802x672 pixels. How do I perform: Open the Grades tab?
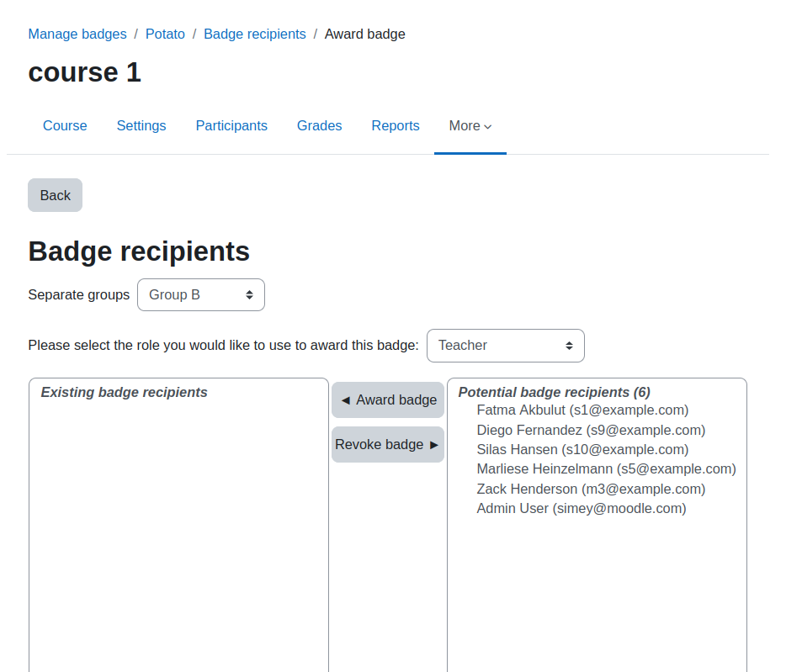click(x=319, y=125)
